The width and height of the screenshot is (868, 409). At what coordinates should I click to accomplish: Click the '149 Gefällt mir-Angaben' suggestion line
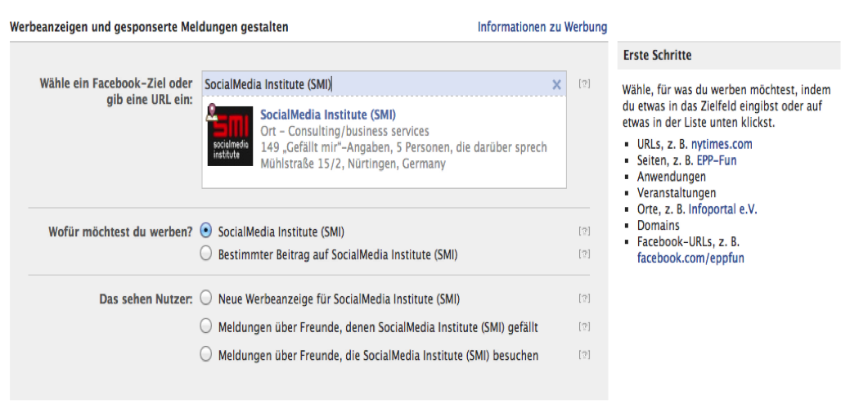coord(403,147)
